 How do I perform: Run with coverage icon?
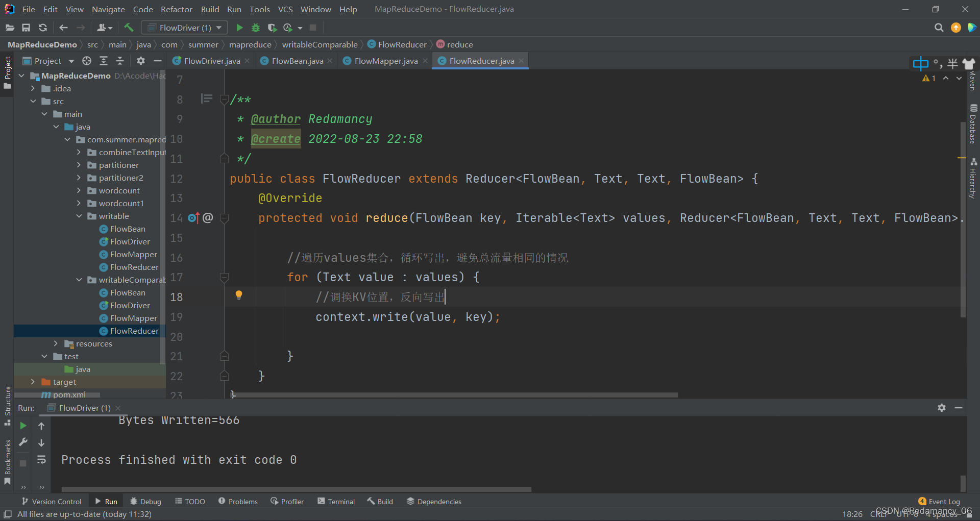coord(272,28)
